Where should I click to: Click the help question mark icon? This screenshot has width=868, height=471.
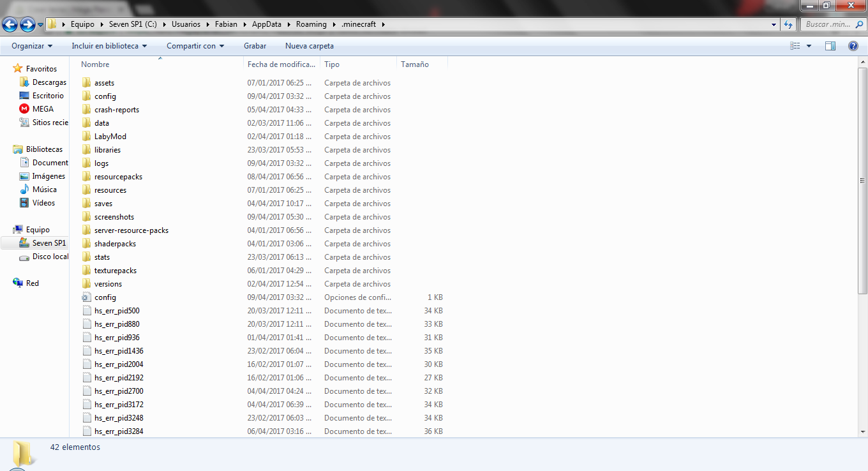click(x=853, y=46)
